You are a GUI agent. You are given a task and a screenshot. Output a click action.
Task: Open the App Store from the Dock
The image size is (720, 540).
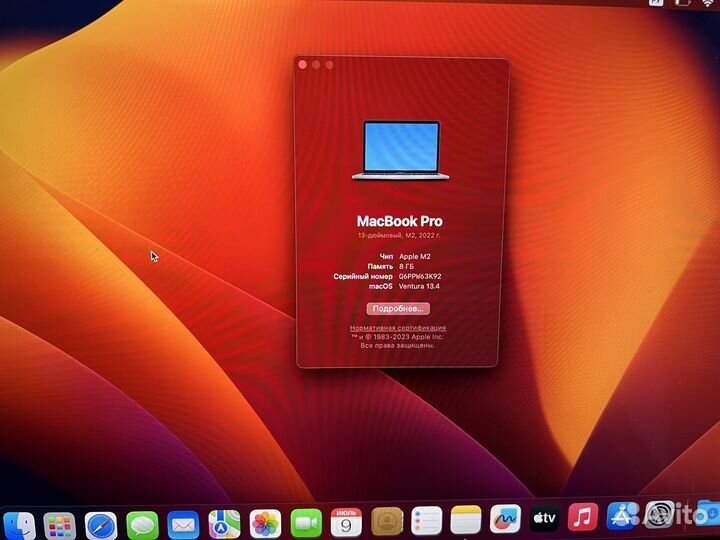(x=622, y=516)
